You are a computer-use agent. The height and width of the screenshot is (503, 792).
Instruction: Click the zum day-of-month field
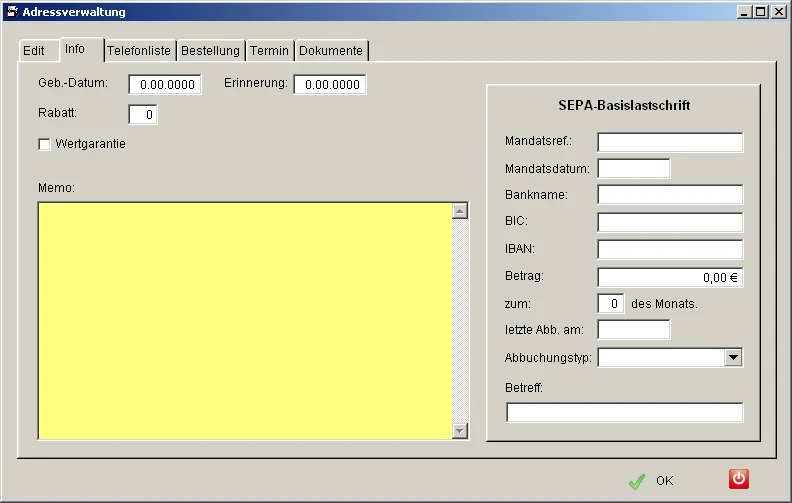611,304
